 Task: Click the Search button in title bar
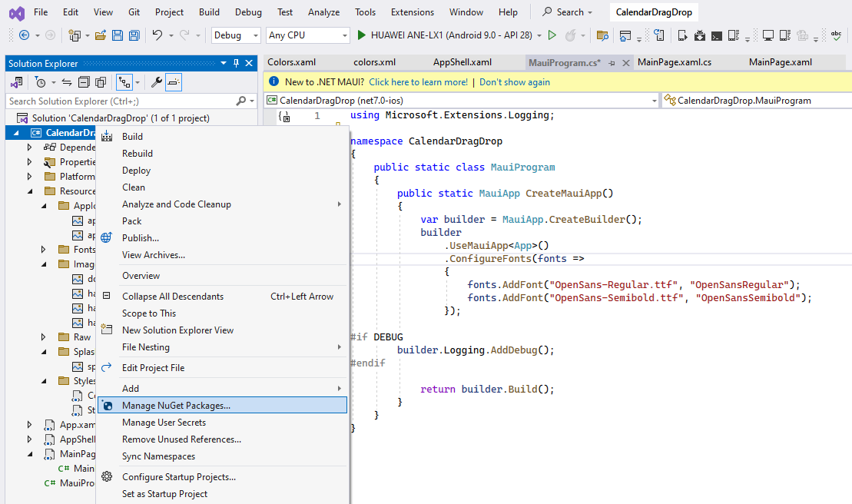pyautogui.click(x=568, y=12)
